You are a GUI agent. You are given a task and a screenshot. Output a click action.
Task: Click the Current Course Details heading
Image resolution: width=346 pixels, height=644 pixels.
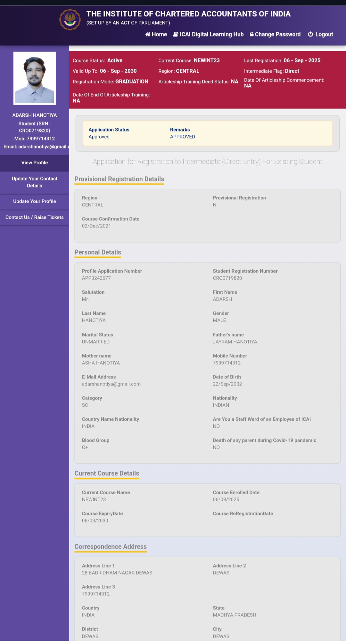coord(107,473)
